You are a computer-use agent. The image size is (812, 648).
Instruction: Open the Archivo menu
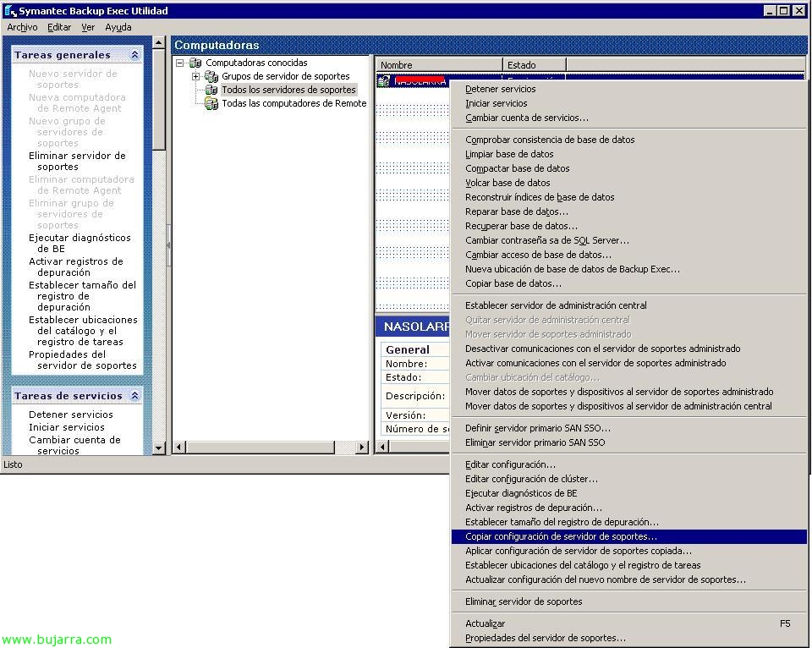coord(22,27)
